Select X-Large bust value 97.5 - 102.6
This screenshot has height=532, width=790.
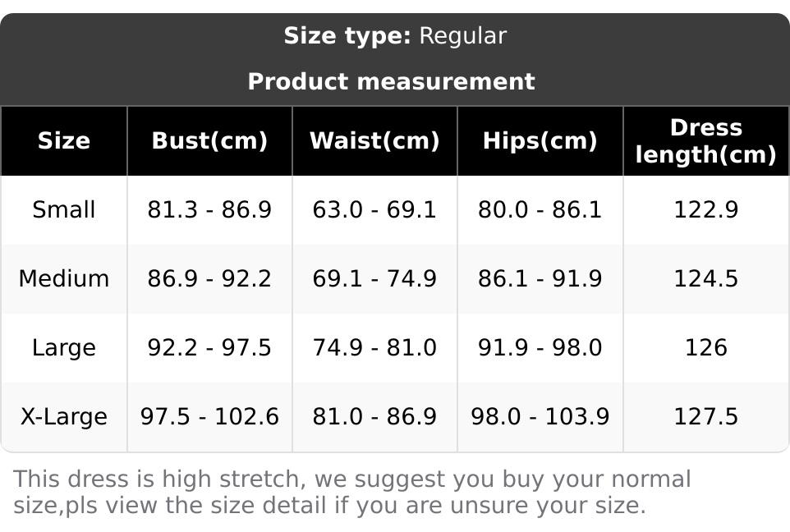[209, 416]
